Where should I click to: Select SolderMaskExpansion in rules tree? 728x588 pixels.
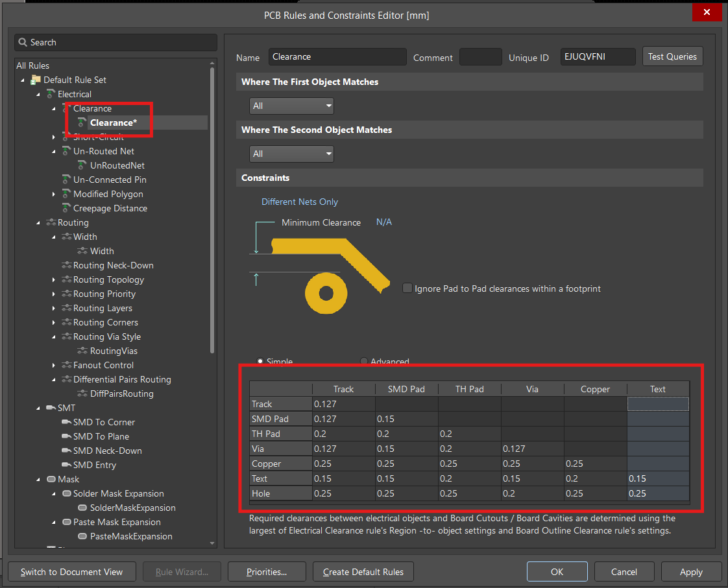click(x=133, y=508)
